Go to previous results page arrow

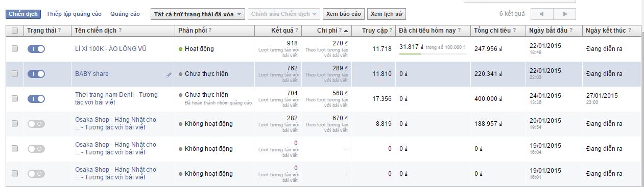click(x=542, y=14)
